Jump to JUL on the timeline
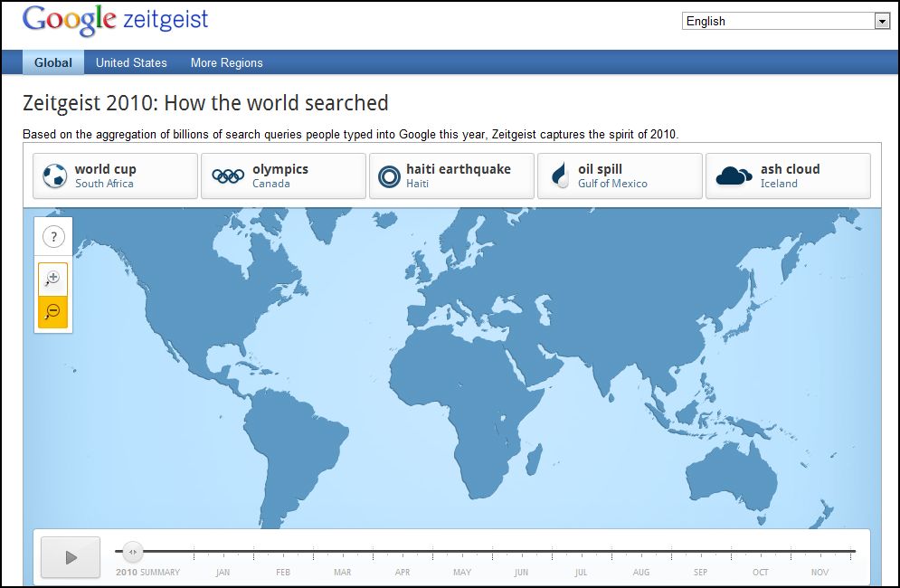This screenshot has width=900, height=588. point(581,572)
